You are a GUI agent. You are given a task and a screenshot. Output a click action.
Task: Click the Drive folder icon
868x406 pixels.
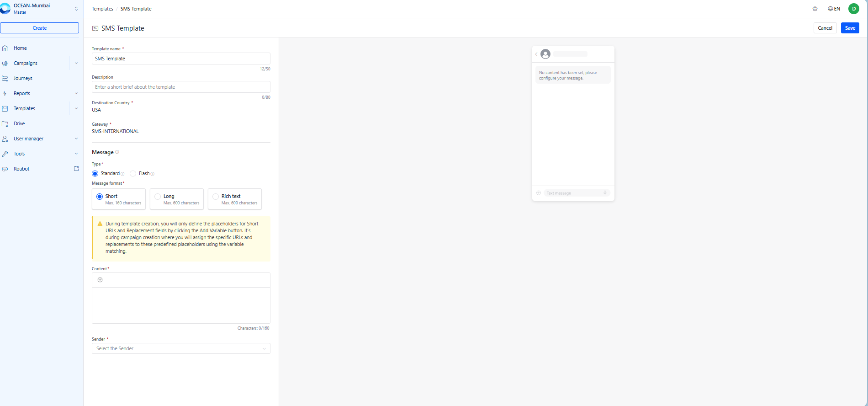[5, 123]
